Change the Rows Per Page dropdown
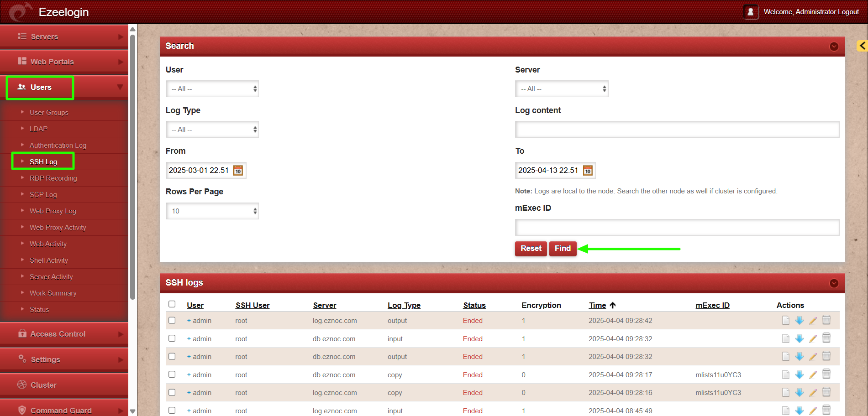868x416 pixels. point(212,211)
